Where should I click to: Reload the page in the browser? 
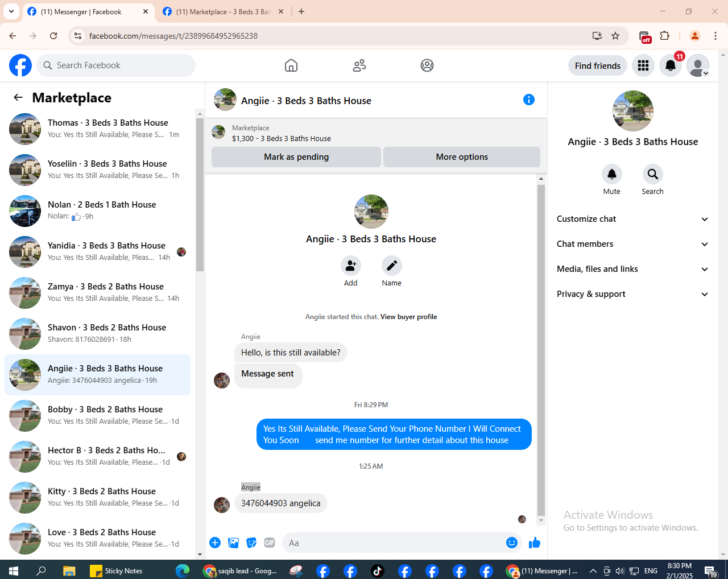(x=53, y=36)
